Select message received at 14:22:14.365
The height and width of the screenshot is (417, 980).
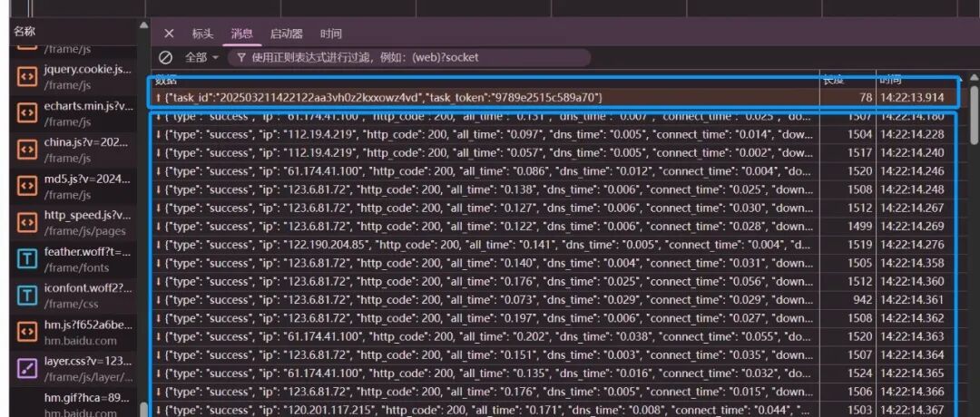[555, 373]
